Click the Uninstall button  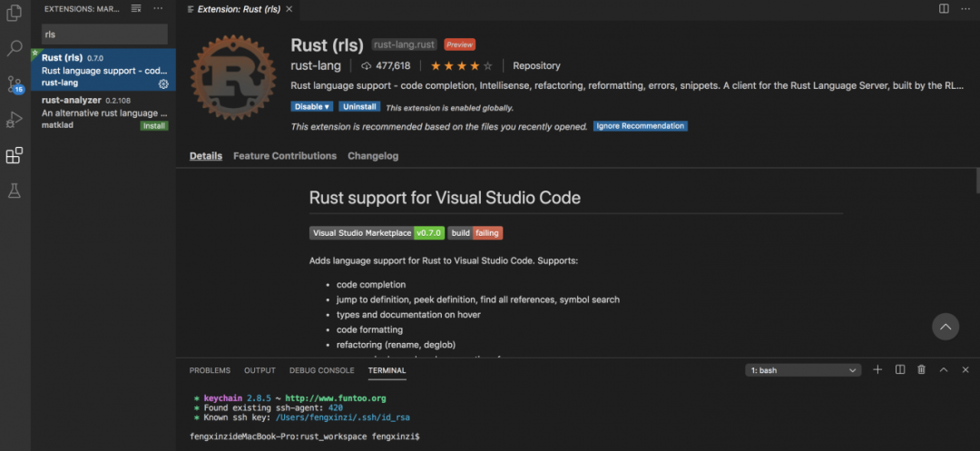359,107
